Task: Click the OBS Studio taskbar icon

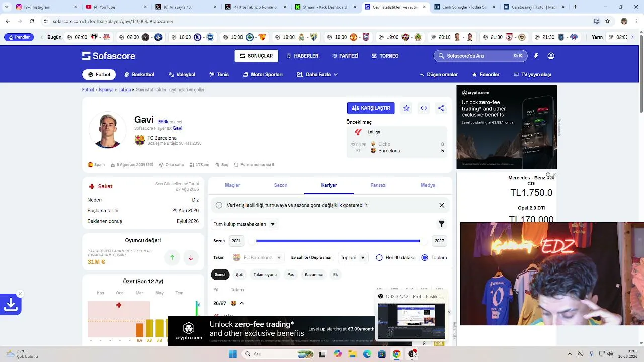Action: (x=412, y=354)
